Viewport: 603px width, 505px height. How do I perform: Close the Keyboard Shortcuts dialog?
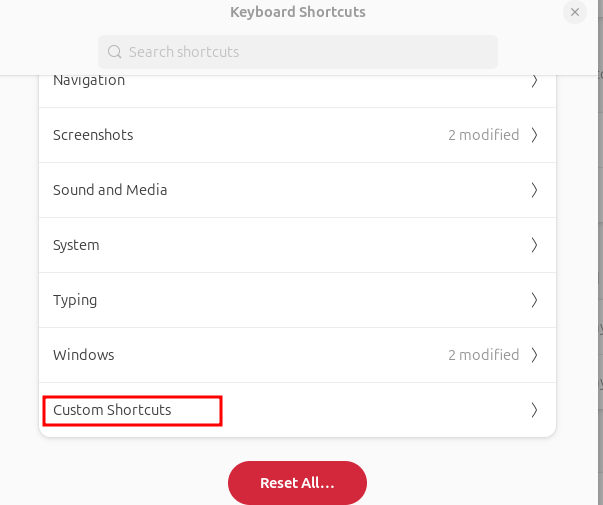click(x=574, y=13)
